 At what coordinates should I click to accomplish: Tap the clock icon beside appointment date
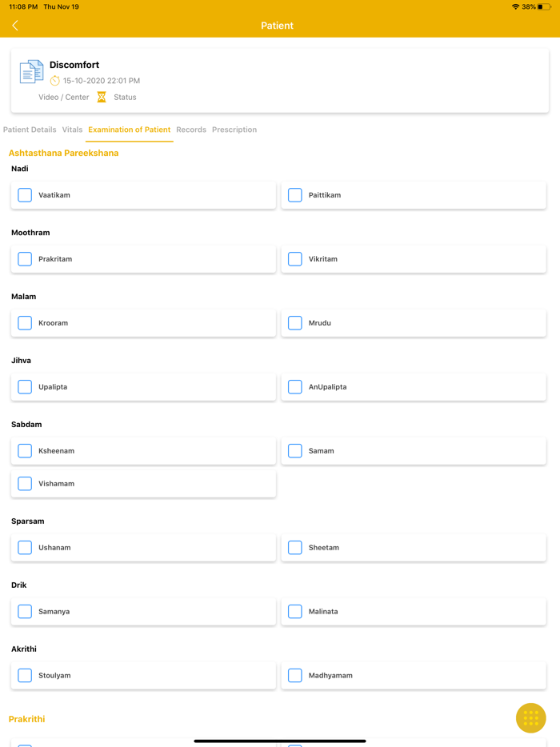point(54,81)
